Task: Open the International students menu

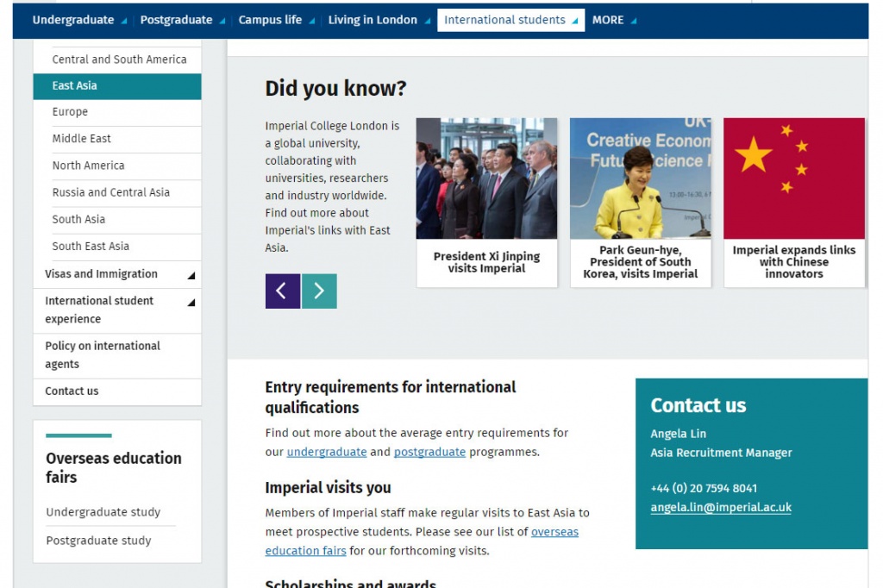Action: (x=504, y=20)
